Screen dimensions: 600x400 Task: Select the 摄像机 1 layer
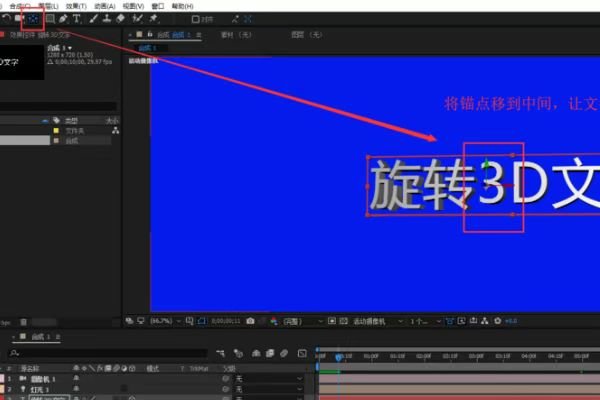43,379
